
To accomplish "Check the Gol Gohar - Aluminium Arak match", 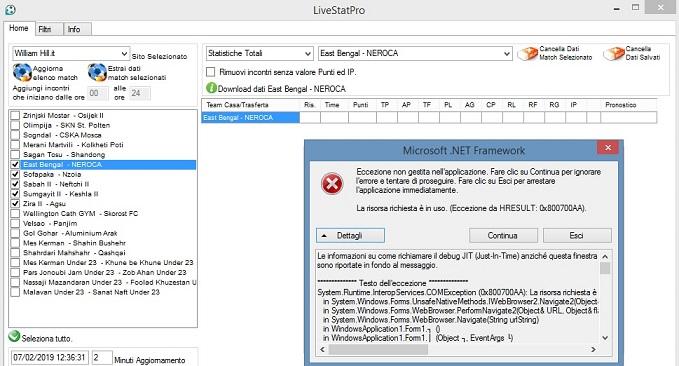I will [15, 233].
